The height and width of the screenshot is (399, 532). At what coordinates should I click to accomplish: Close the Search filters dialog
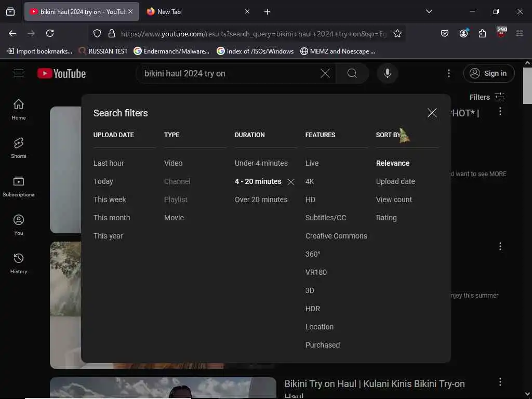[432, 113]
